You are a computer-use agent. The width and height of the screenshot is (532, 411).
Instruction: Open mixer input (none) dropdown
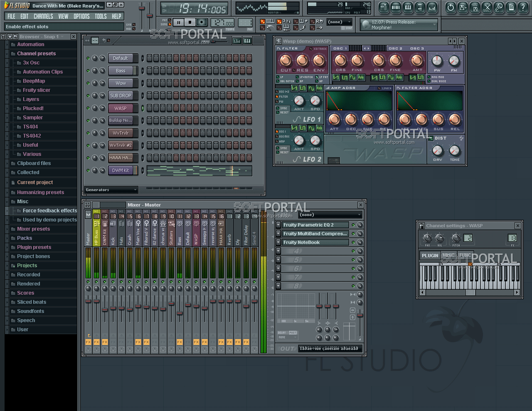330,215
